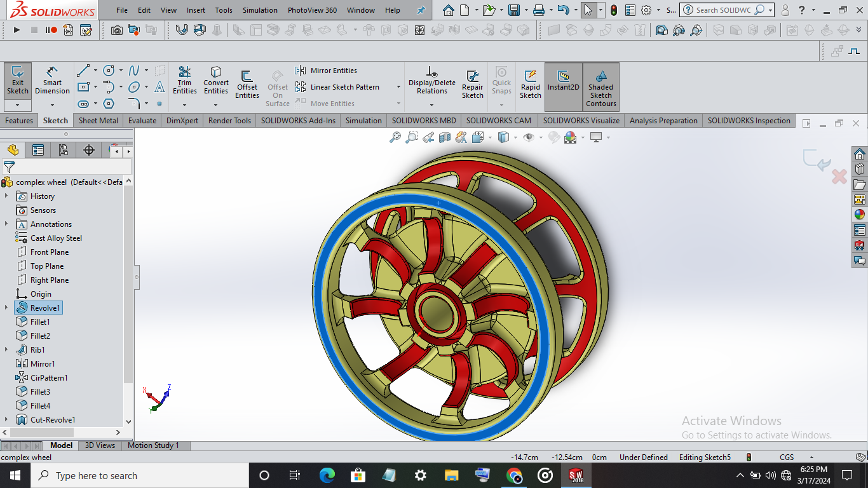Expand the Rib1 feature node

click(6, 350)
